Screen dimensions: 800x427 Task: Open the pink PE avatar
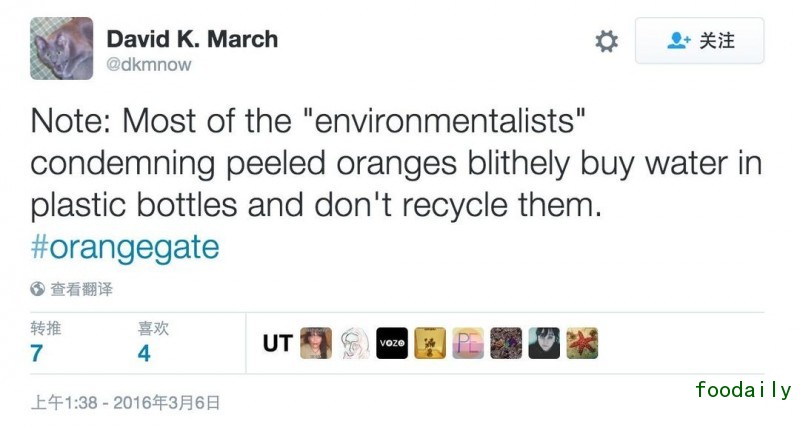468,343
